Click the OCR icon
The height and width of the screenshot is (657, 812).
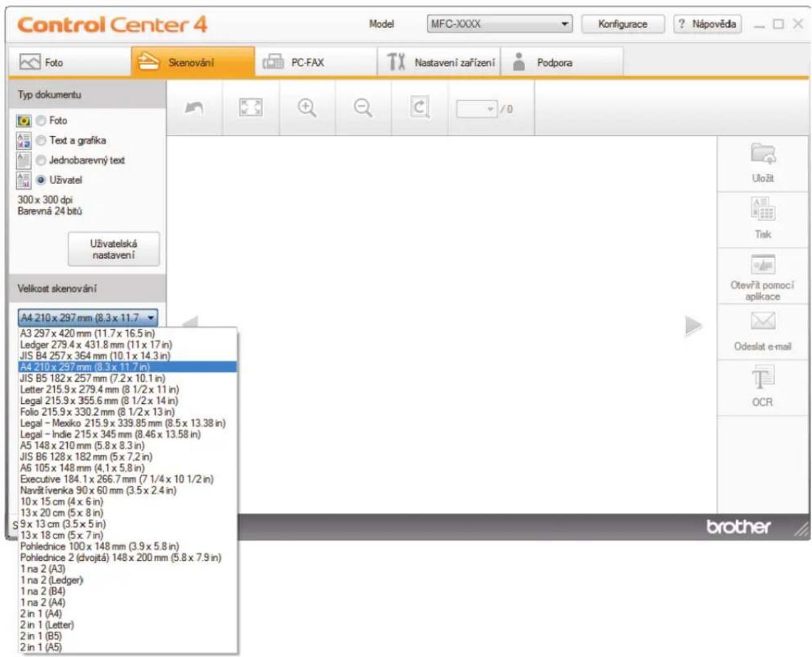762,377
